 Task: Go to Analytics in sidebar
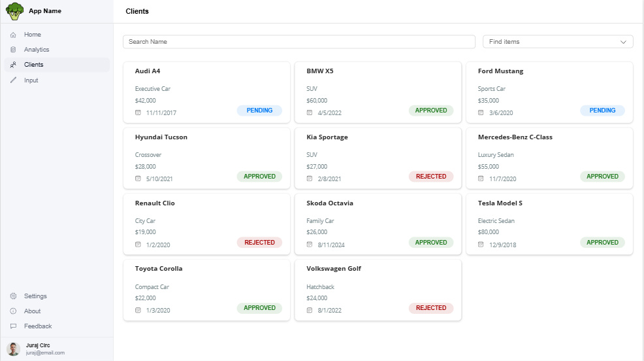[37, 50]
